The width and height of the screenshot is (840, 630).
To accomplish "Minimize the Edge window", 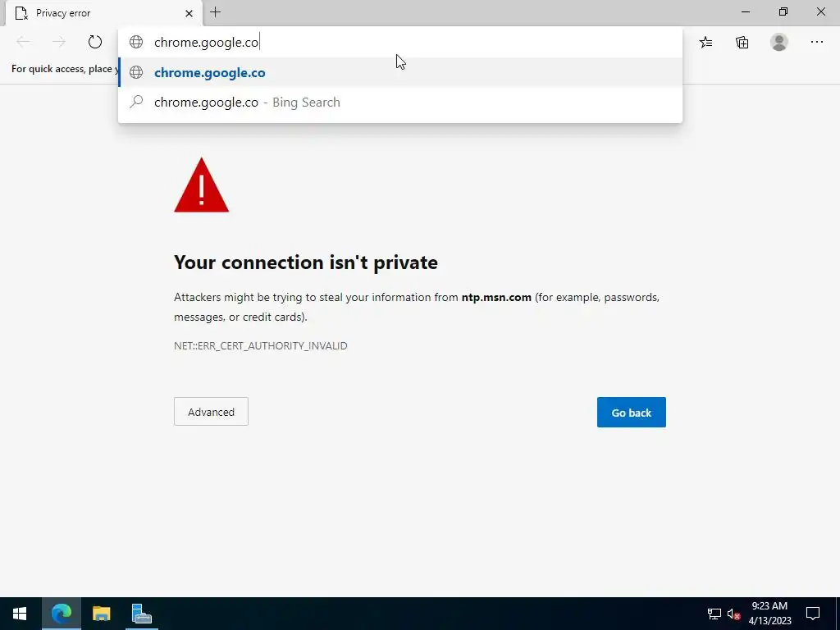I will tap(746, 11).
